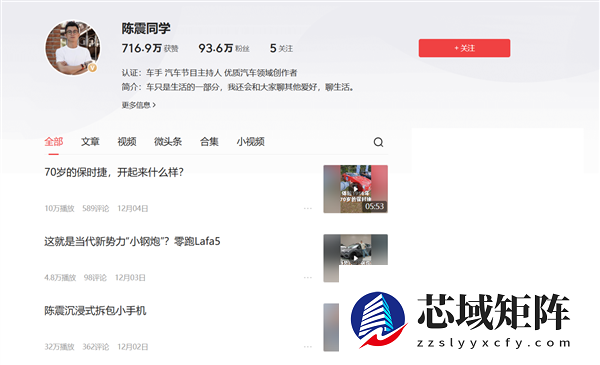Click the 32万播放 play count
Image resolution: width=600 pixels, height=365 pixels.
pyautogui.click(x=59, y=347)
